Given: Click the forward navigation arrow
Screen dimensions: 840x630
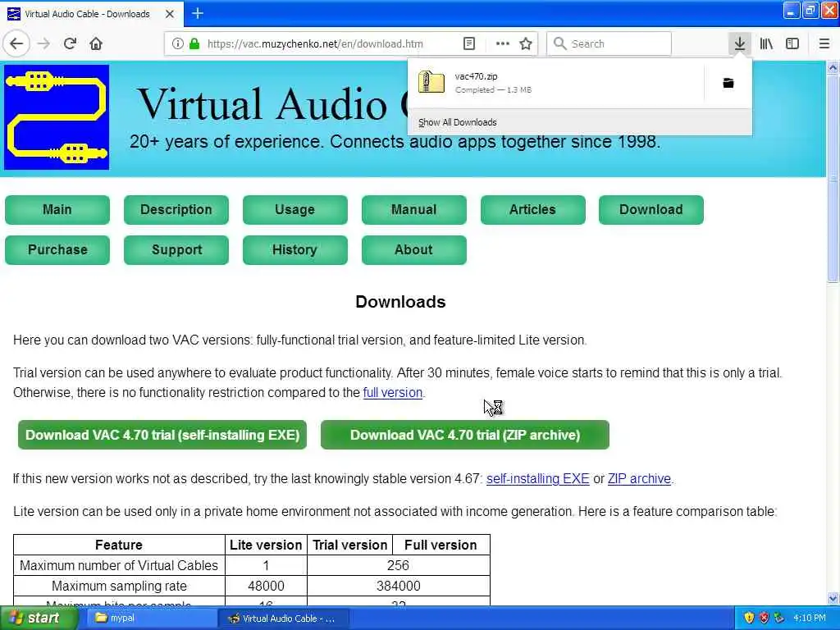Looking at the screenshot, I should click(x=44, y=43).
